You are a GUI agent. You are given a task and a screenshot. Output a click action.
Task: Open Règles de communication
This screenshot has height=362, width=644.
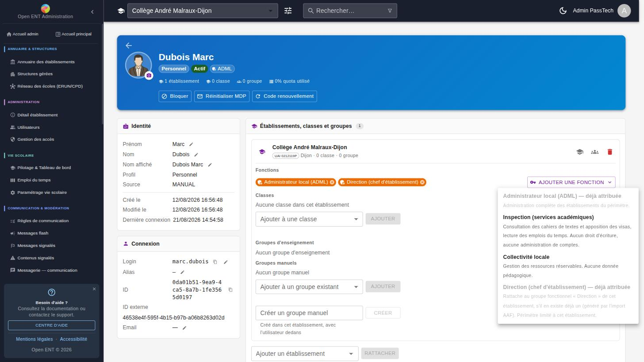point(43,221)
